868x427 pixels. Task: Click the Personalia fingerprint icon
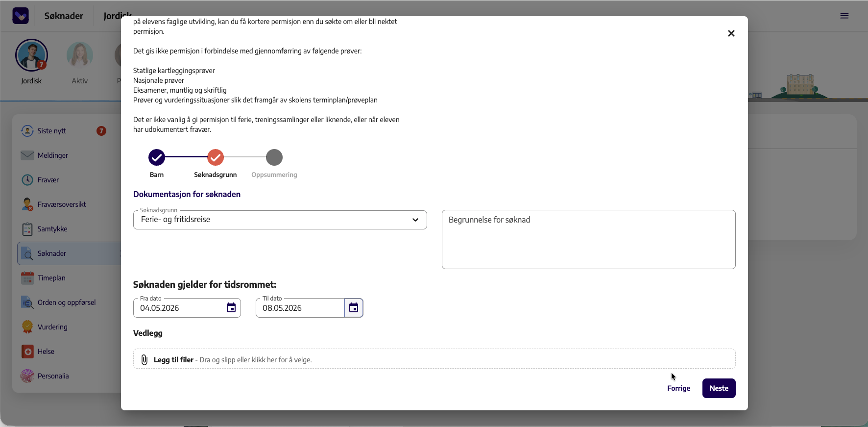pos(27,376)
